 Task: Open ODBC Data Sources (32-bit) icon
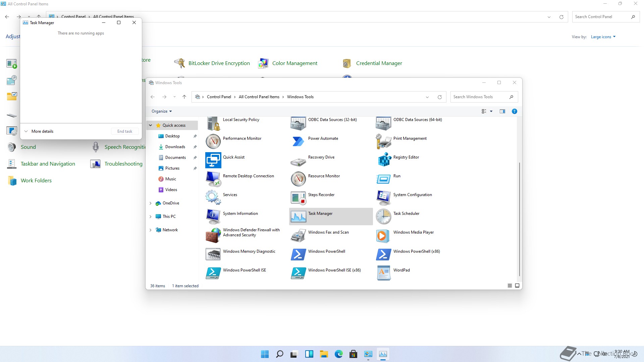pyautogui.click(x=299, y=123)
